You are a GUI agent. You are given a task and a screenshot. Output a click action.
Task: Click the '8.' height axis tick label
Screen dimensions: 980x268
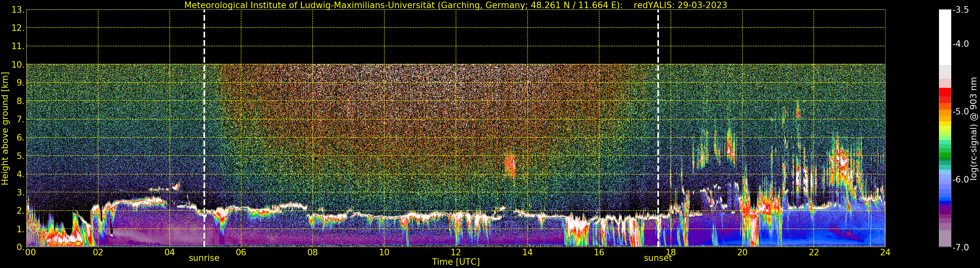coord(20,101)
